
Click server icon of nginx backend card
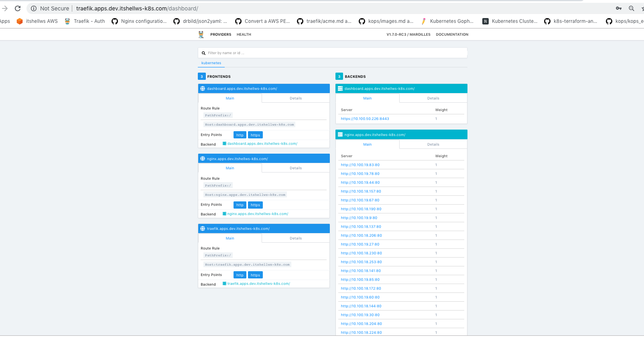340,135
